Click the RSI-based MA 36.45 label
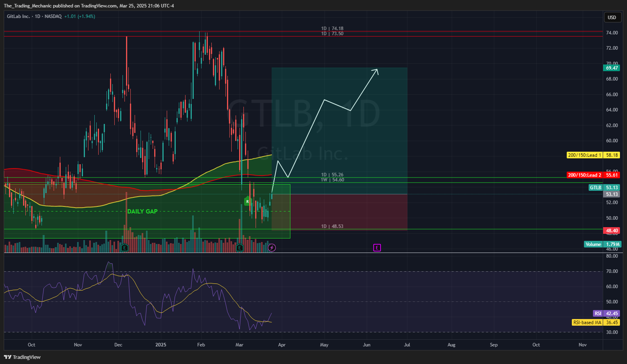Image resolution: width=627 pixels, height=364 pixels. (x=596, y=323)
